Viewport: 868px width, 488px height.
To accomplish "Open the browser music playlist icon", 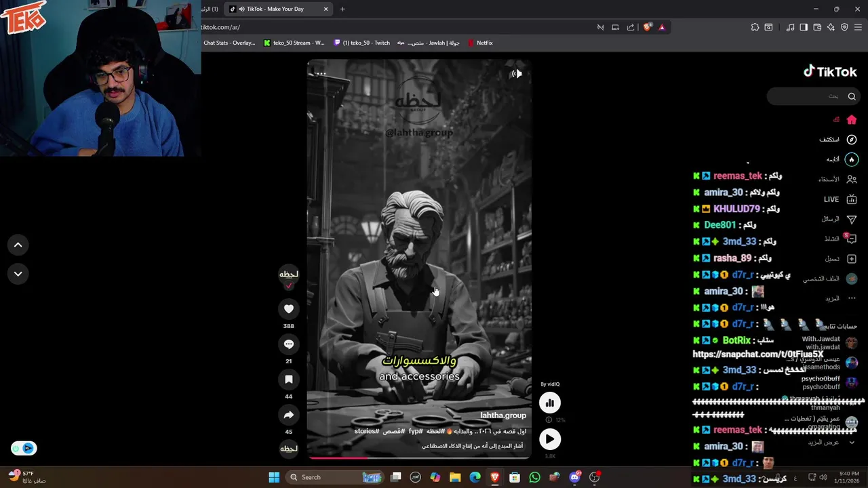I will pos(790,27).
